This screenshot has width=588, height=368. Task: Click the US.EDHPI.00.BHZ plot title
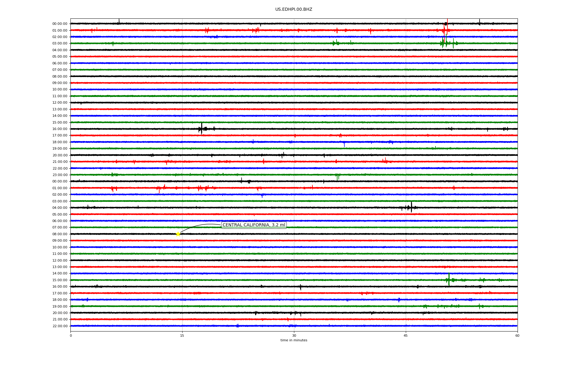pyautogui.click(x=293, y=10)
